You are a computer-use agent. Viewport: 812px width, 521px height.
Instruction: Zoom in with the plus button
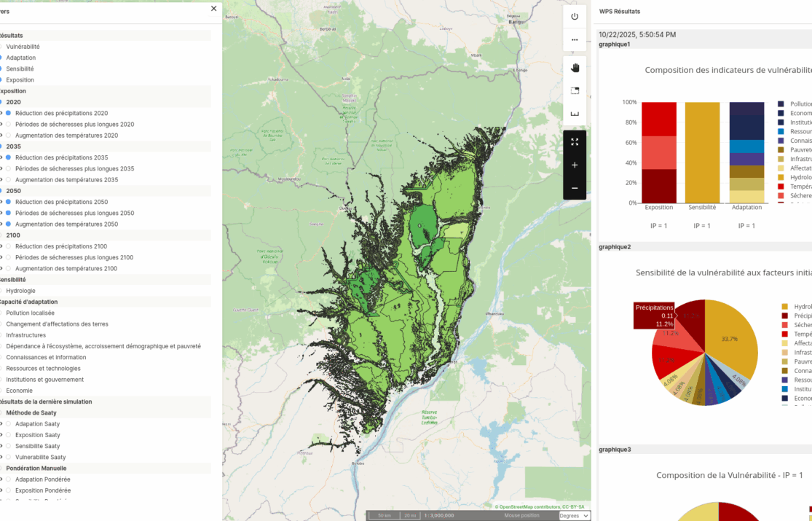pos(575,165)
